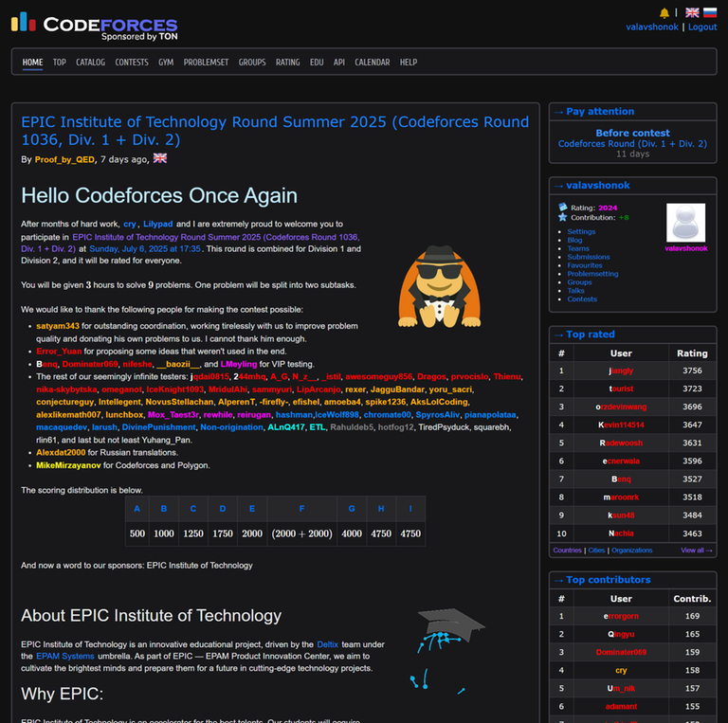Click the notification bell icon
The image size is (728, 723).
click(664, 12)
